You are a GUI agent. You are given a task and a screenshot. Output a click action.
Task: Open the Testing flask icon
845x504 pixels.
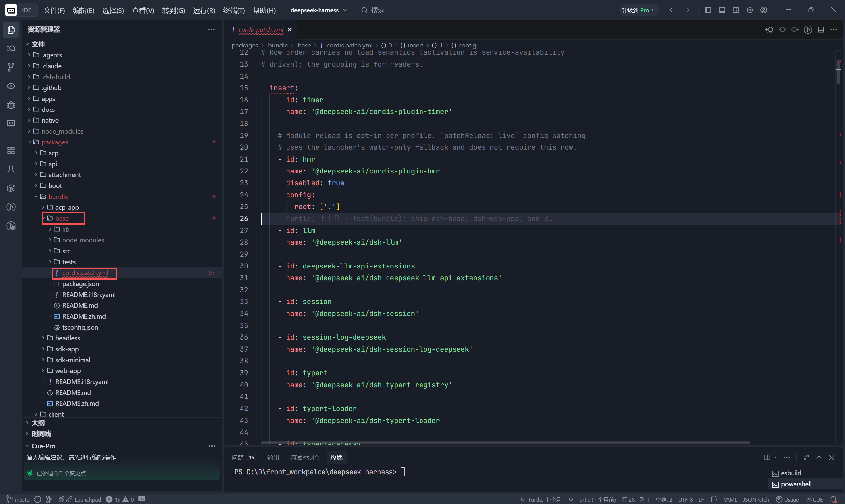(11, 169)
